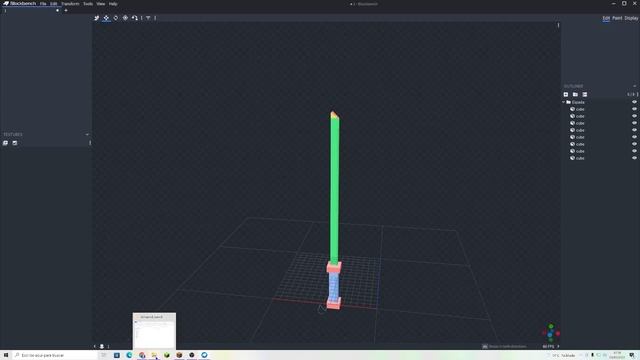Select the last cube row in the Outliner
640x360 pixels.
click(x=599, y=158)
